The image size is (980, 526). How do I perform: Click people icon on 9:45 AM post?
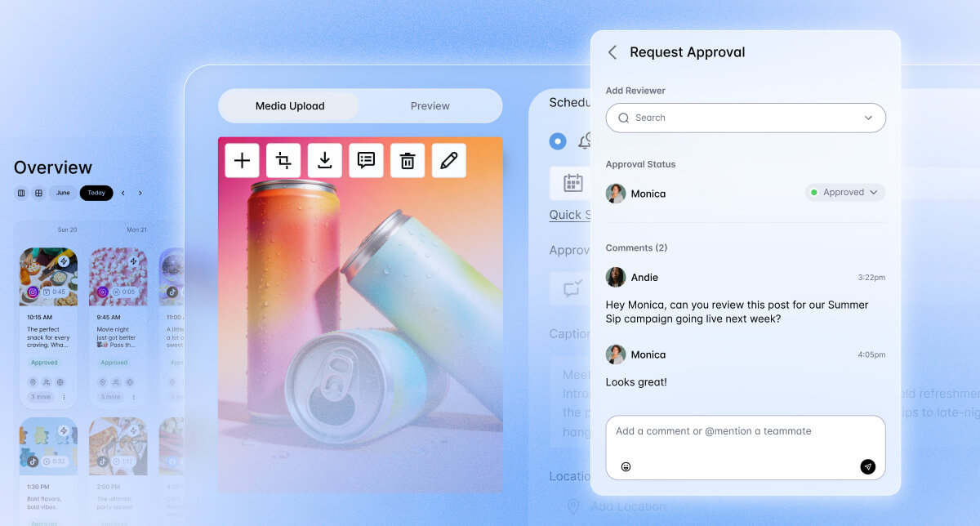pos(117,381)
